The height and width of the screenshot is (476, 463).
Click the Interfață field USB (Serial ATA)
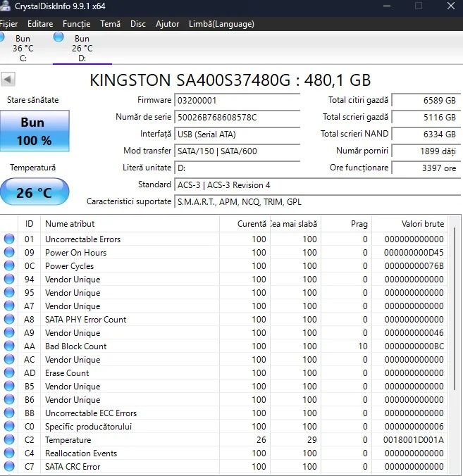237,134
